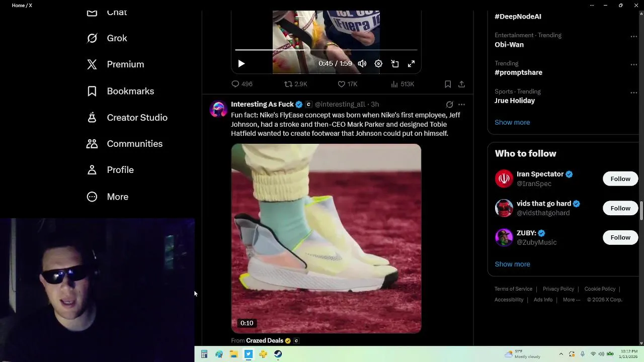
Task: Open Privacy Policy link
Action: pos(558,289)
